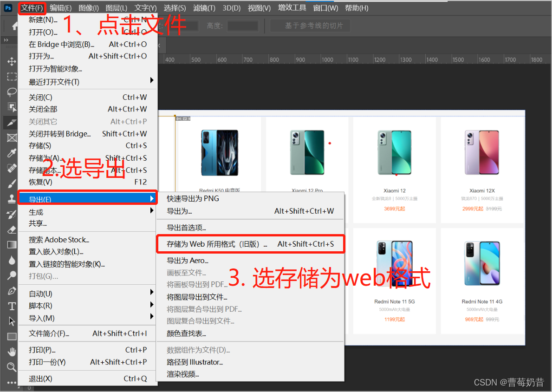Click 文件简介(F)... entry
This screenshot has width=552, height=392.
[x=87, y=333]
